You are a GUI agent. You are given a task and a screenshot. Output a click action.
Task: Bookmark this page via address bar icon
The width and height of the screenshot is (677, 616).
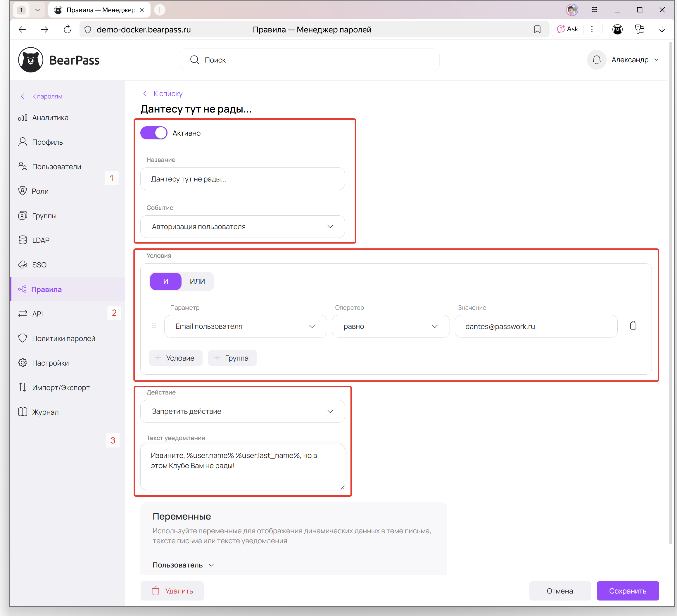[x=537, y=30]
